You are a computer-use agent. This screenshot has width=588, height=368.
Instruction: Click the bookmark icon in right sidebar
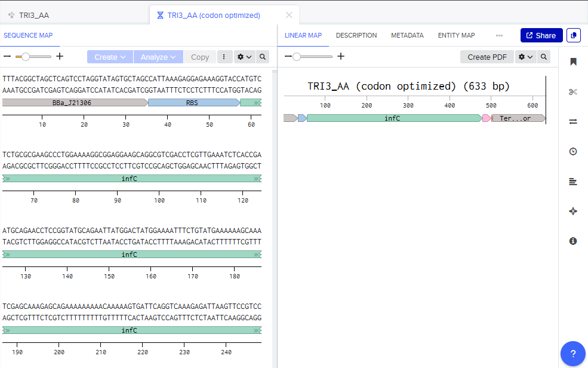573,62
